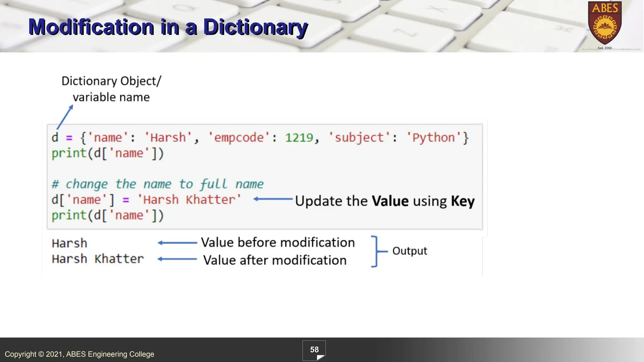Click the '# change the name' comment
The width and height of the screenshot is (644, 362).
pyautogui.click(x=157, y=184)
